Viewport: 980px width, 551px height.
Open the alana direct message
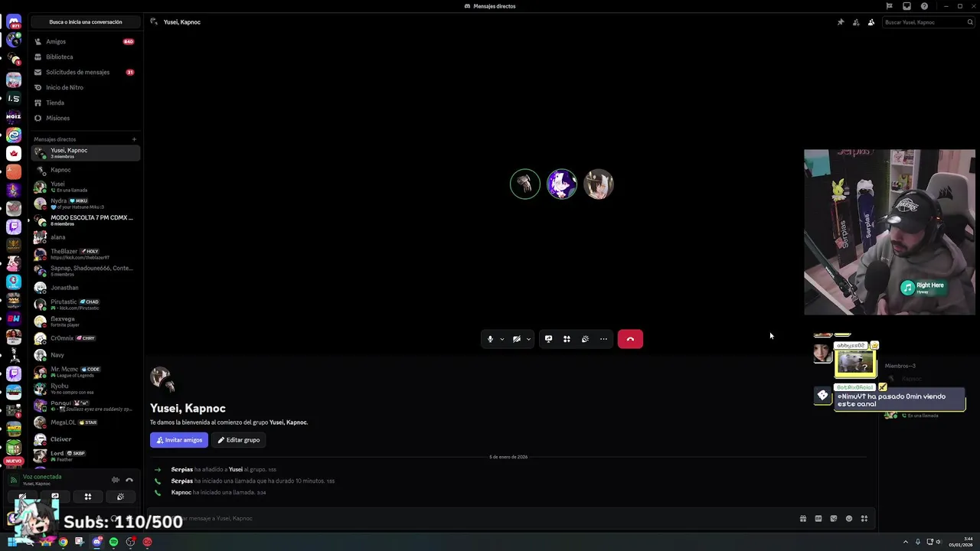click(85, 237)
